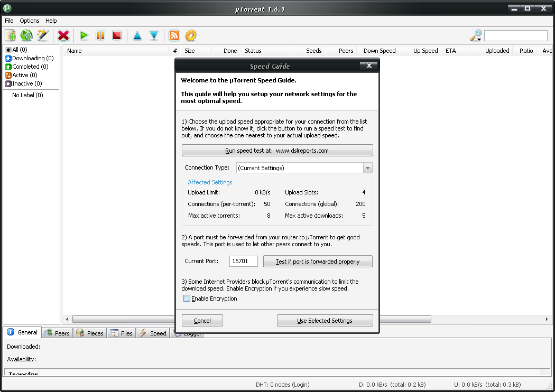This screenshot has width=555, height=392.
Task: Click the DHT: 0 nodes (Login) status
Action: pyautogui.click(x=282, y=385)
